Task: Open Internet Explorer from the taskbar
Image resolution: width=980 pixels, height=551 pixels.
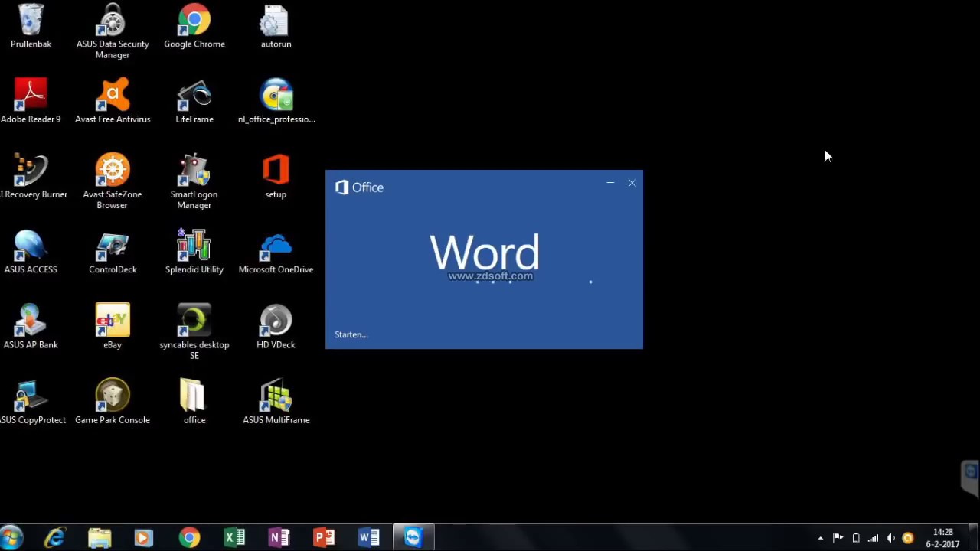Action: (55, 538)
